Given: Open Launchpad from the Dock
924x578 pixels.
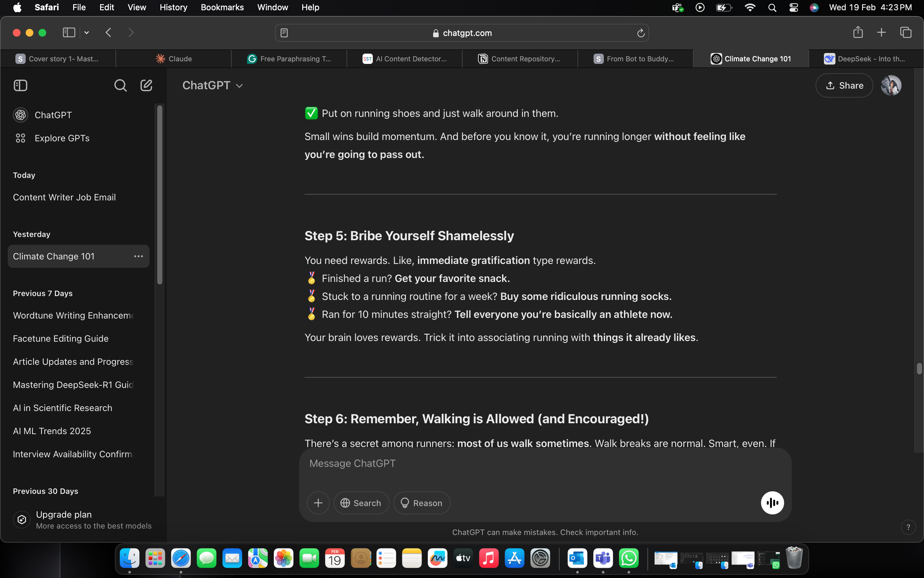Looking at the screenshot, I should tap(155, 558).
